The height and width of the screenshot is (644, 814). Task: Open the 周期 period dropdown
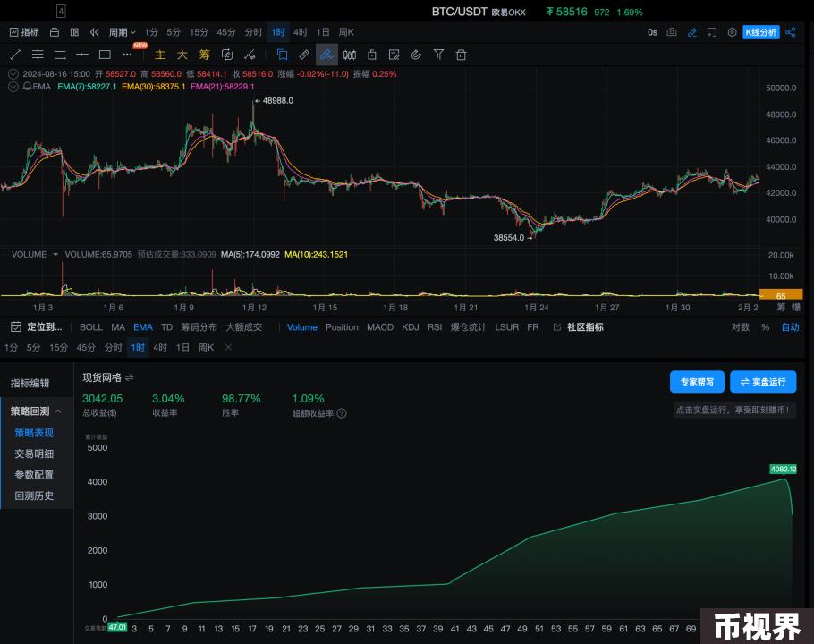click(122, 32)
